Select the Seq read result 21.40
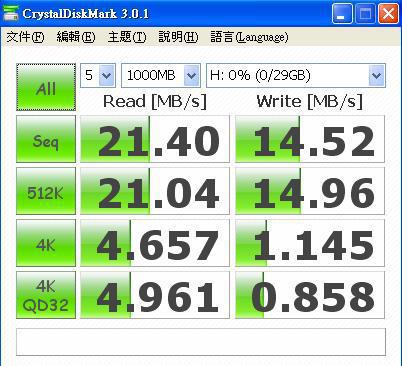402x366 pixels. click(155, 139)
